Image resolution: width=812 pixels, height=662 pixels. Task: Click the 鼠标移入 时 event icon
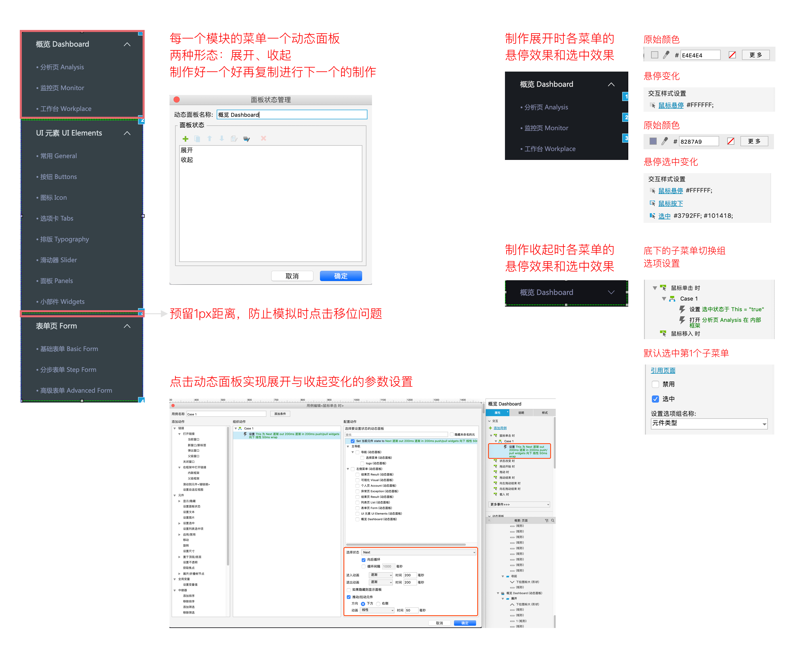click(x=663, y=334)
